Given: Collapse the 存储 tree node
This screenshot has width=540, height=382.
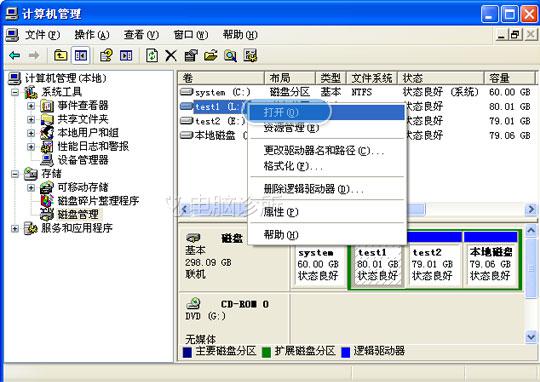Looking at the screenshot, I should 15,174.
